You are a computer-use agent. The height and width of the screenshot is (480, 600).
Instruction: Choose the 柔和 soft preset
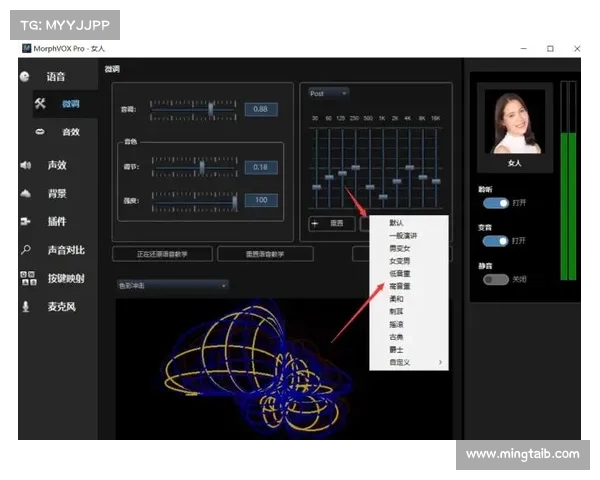click(x=409, y=299)
